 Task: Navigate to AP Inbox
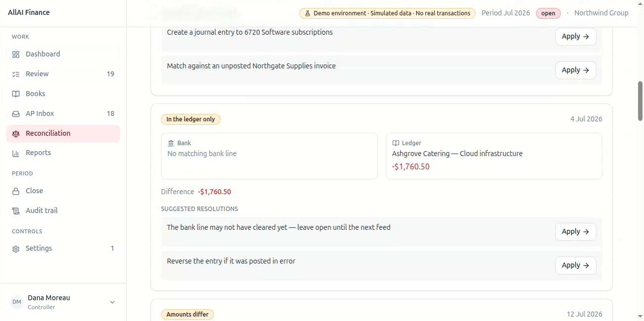click(x=63, y=114)
